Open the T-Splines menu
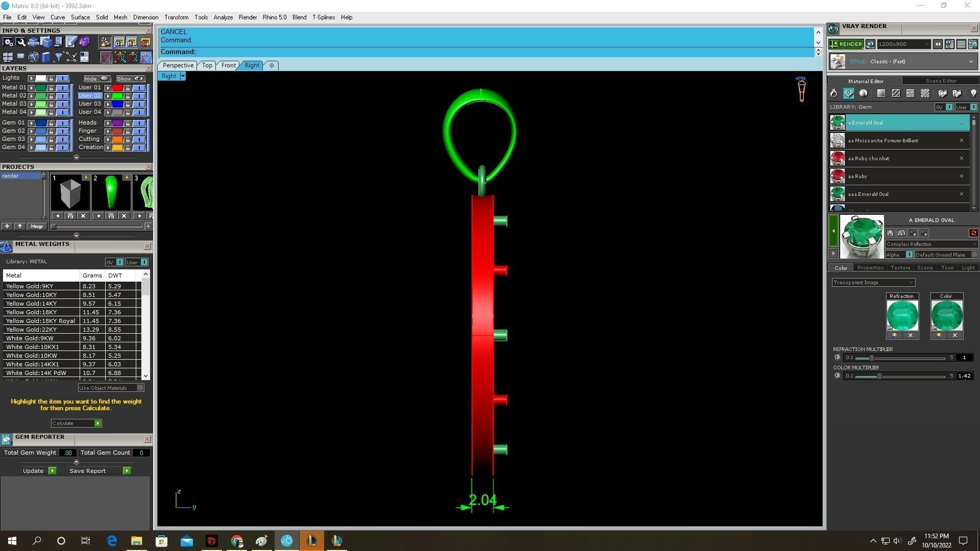 323,17
